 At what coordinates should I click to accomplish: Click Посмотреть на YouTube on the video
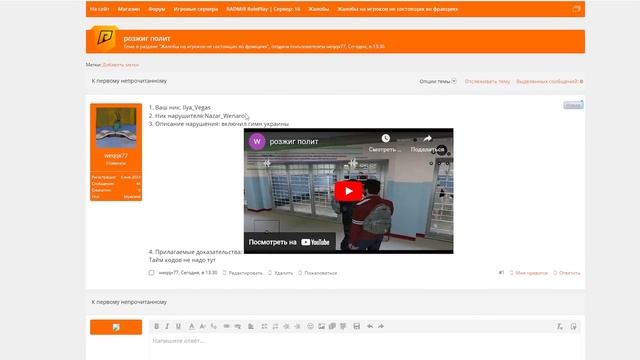tap(289, 242)
